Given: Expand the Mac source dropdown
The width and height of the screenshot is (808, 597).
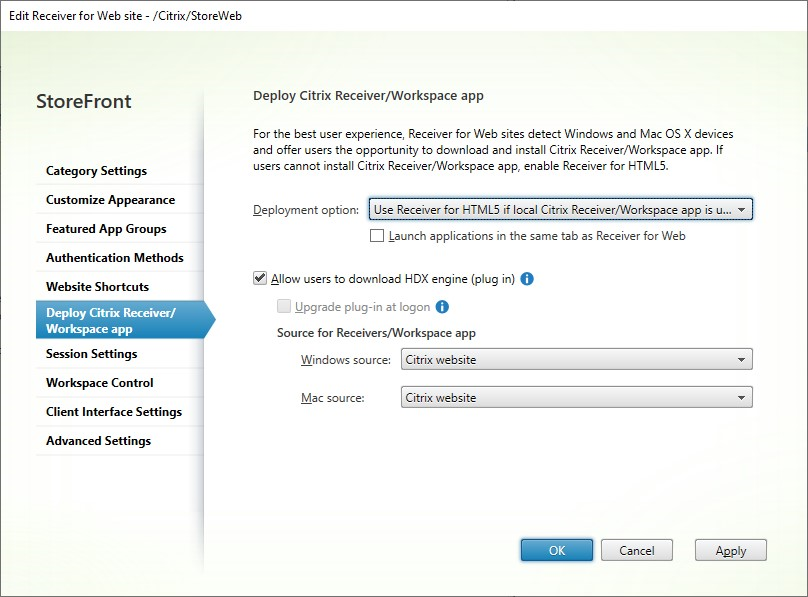Looking at the screenshot, I should [x=576, y=398].
